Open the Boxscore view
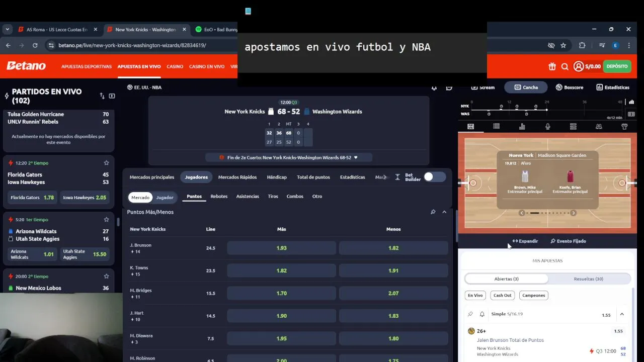Viewport: 644px width, 362px height. 570,87
